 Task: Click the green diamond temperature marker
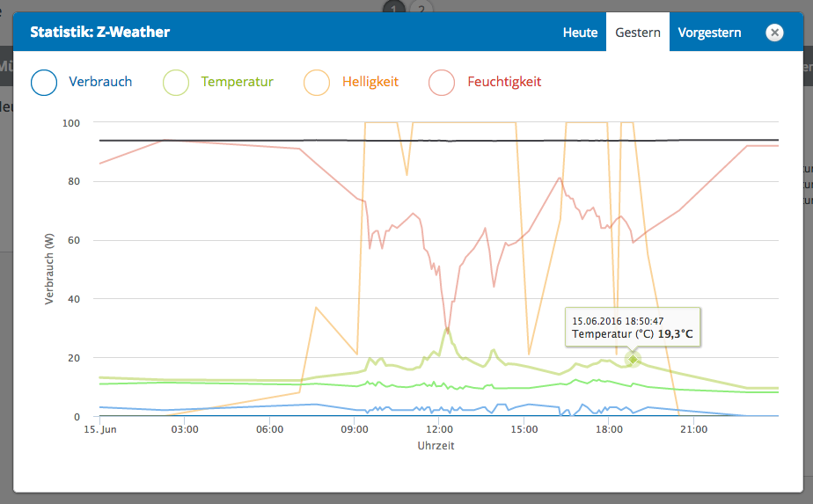[x=634, y=359]
